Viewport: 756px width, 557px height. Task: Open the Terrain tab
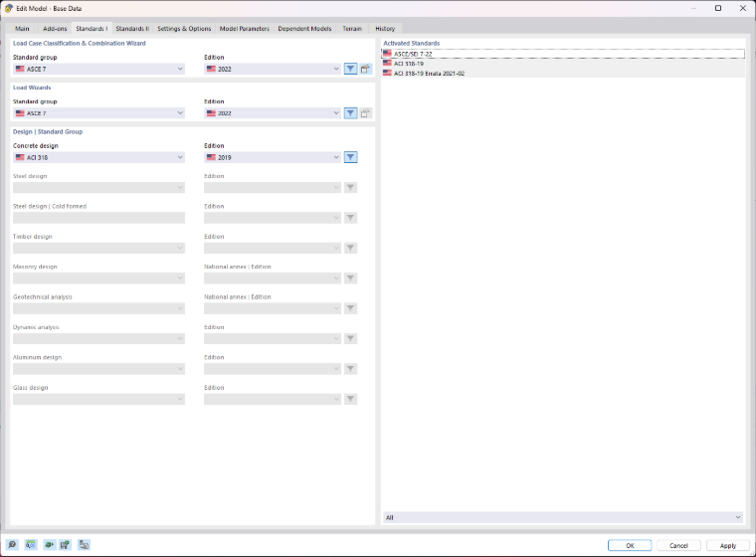tap(352, 29)
